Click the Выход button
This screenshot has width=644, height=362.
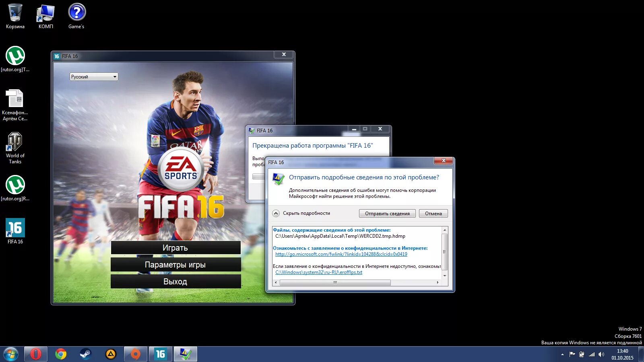(x=175, y=282)
